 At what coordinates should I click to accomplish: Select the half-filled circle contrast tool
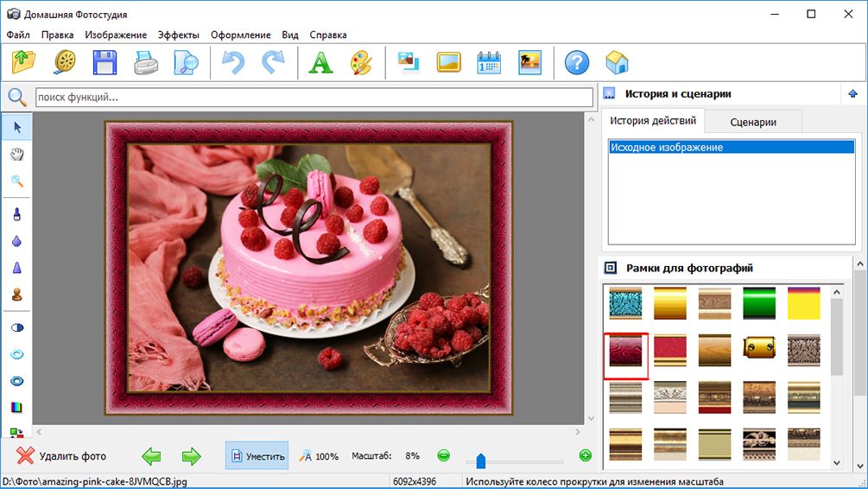(x=17, y=327)
